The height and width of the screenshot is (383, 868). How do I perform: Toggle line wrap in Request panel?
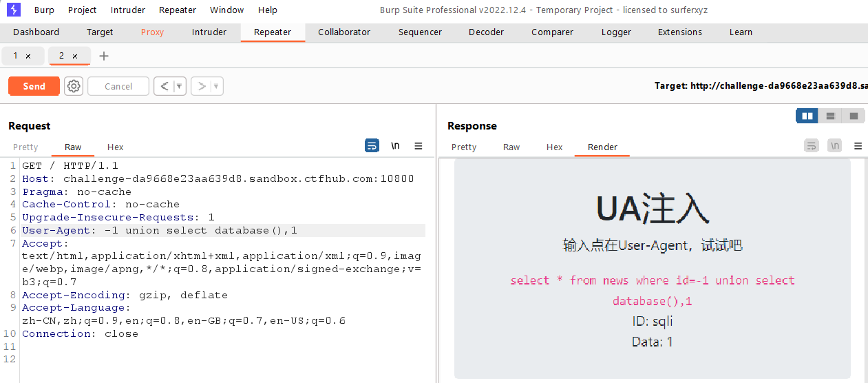coord(372,145)
